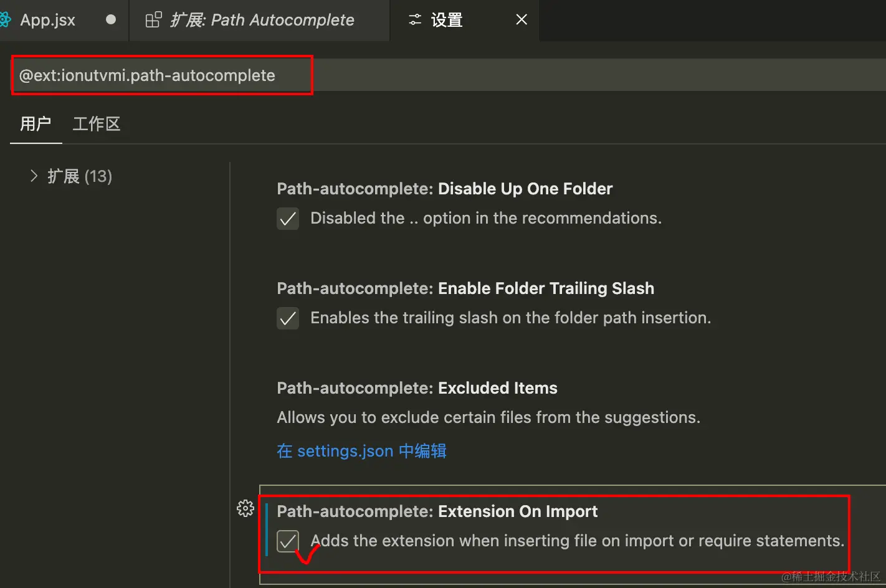Click the Disable Up One Folder setting title
This screenshot has width=886, height=588.
(444, 189)
